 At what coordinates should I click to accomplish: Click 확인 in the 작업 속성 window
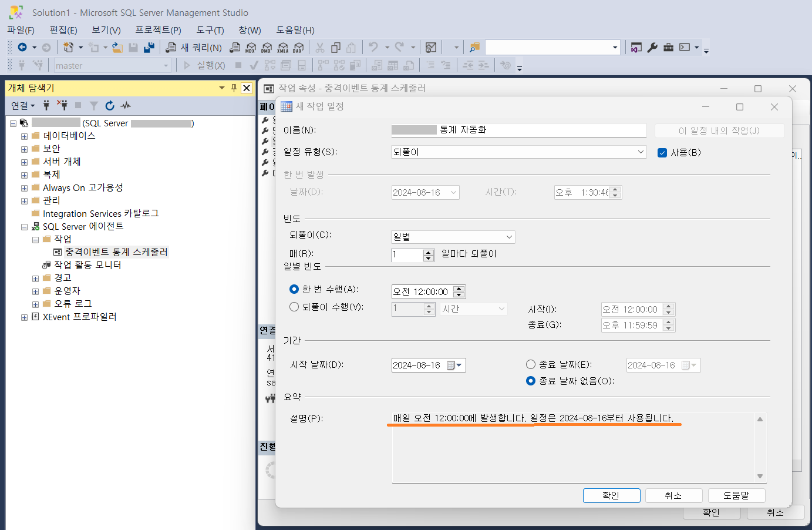(711, 513)
